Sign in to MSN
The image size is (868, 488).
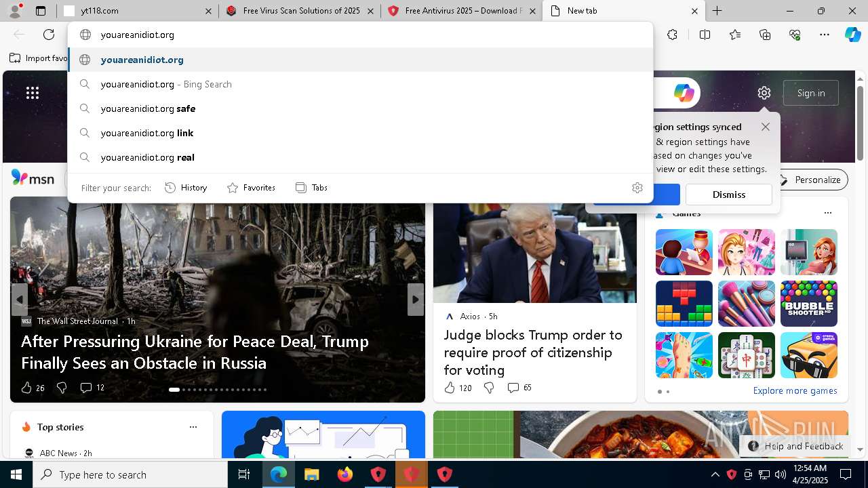click(811, 93)
